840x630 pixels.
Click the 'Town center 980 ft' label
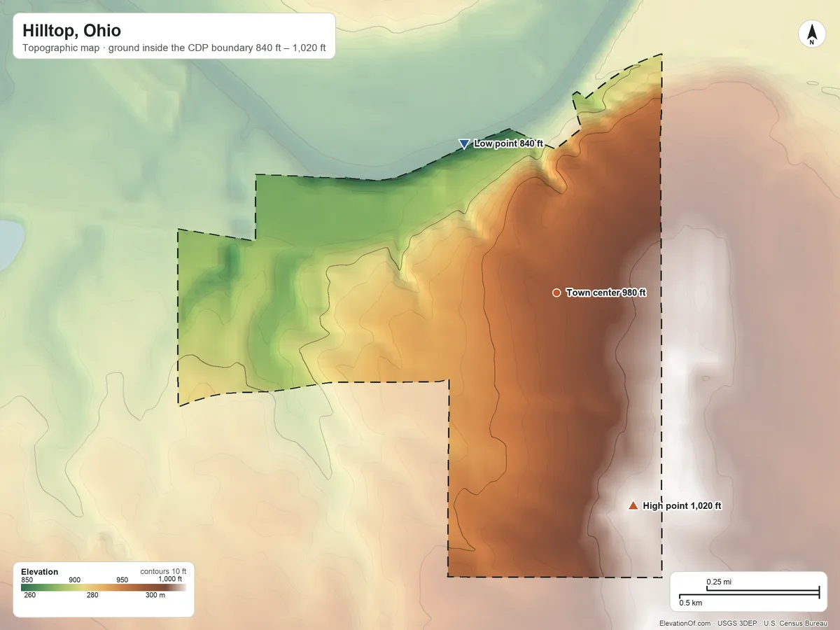point(606,293)
